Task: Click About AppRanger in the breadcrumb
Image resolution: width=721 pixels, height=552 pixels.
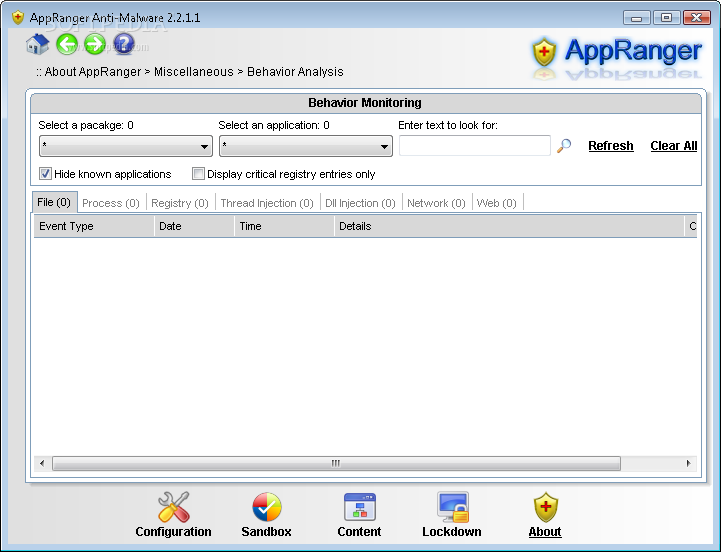Action: pyautogui.click(x=93, y=72)
